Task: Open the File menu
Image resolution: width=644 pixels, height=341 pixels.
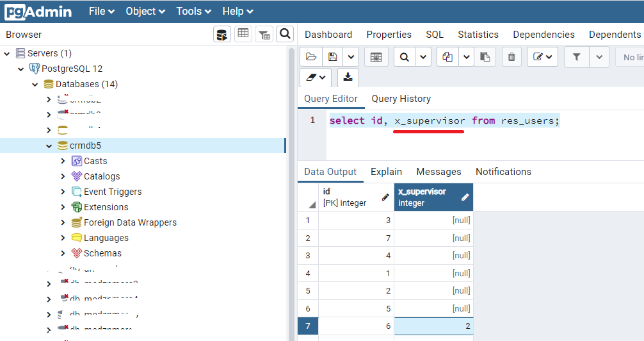Action: pos(101,12)
